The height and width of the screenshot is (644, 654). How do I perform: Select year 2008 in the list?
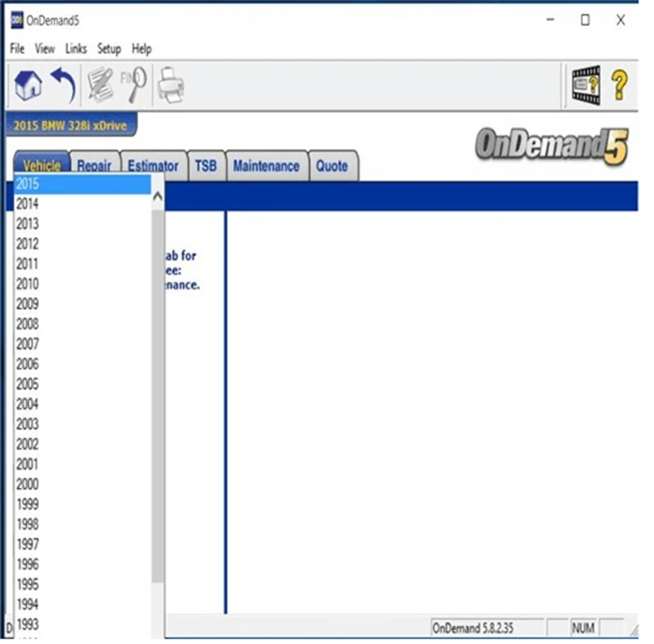tap(83, 324)
